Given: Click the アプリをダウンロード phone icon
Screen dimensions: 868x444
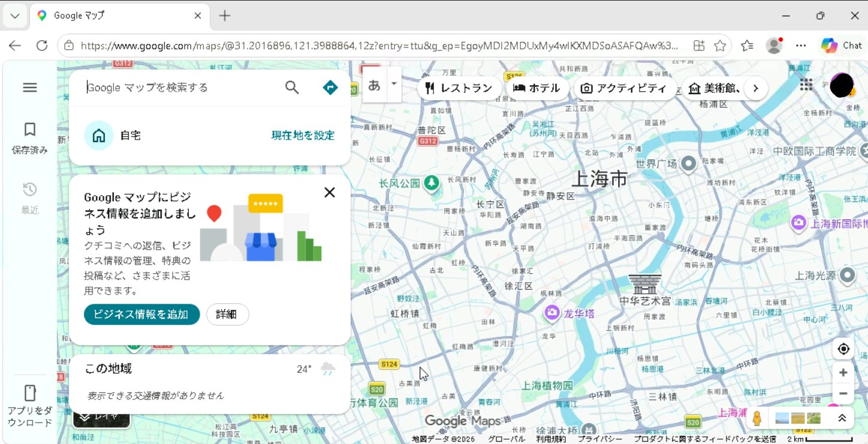Looking at the screenshot, I should (30, 393).
